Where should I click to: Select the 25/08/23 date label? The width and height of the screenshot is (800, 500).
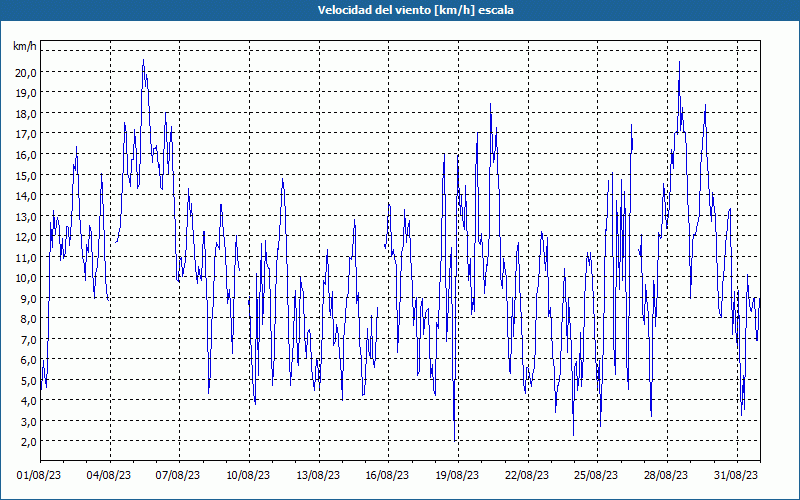[596, 475]
